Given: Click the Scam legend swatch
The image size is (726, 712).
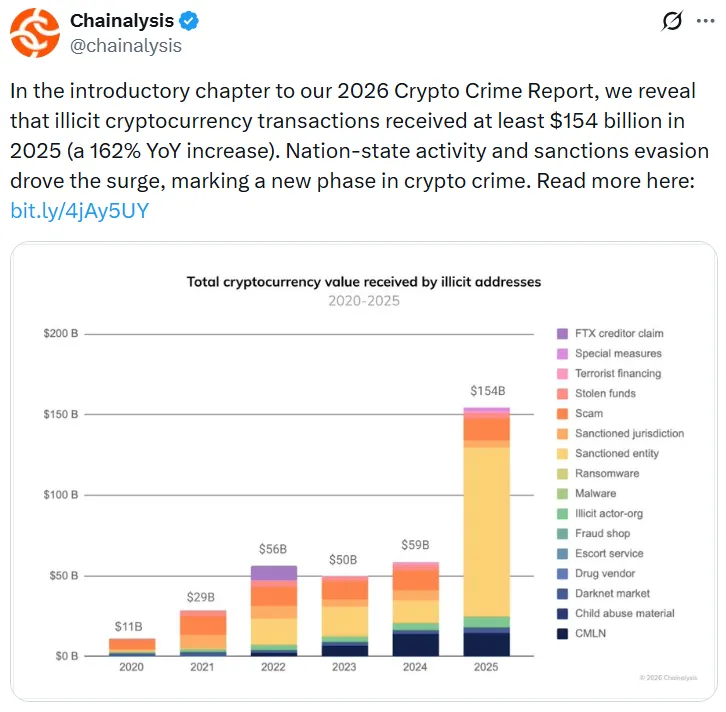Looking at the screenshot, I should 562,413.
